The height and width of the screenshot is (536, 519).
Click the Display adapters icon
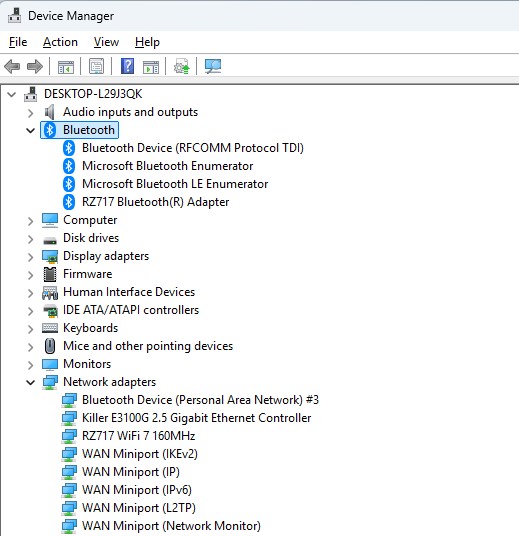[50, 256]
